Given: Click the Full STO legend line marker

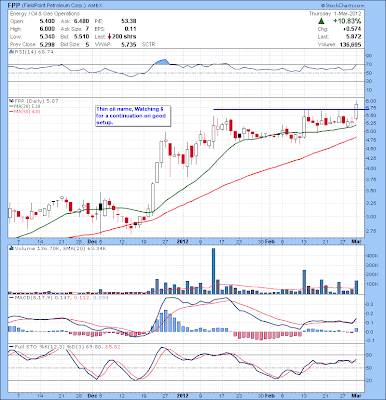Looking at the screenshot, I should (x=10, y=347).
